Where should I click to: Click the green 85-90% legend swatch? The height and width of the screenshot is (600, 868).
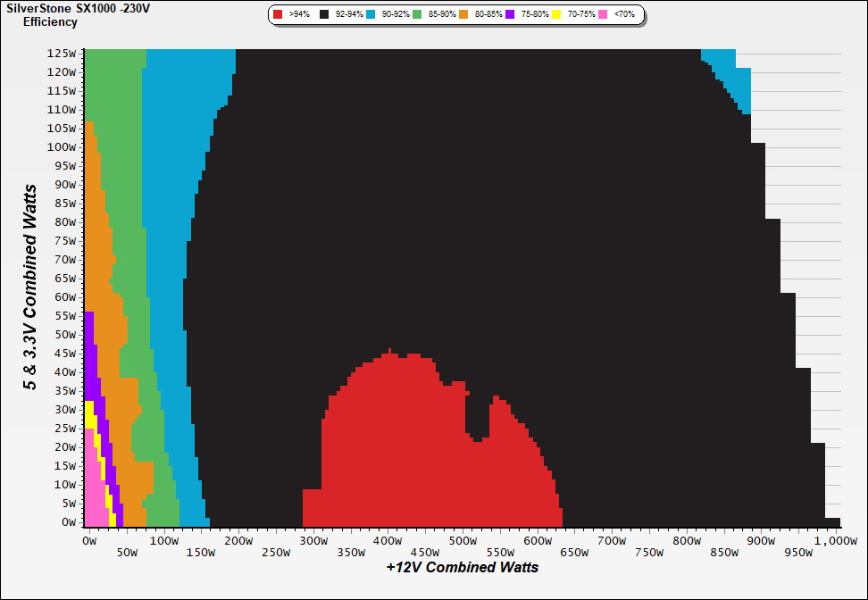coord(417,15)
